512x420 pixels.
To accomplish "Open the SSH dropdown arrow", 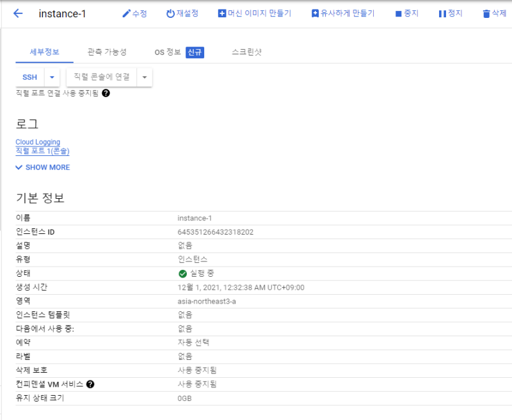I will pyautogui.click(x=52, y=77).
